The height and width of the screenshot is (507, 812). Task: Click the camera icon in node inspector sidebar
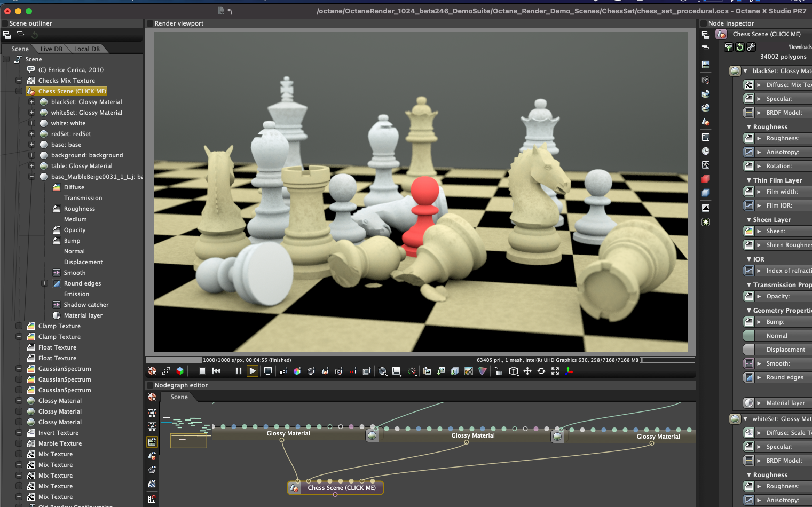pos(706,80)
